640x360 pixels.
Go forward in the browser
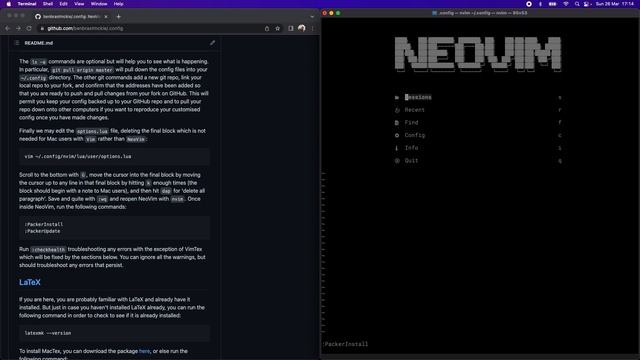pos(18,29)
